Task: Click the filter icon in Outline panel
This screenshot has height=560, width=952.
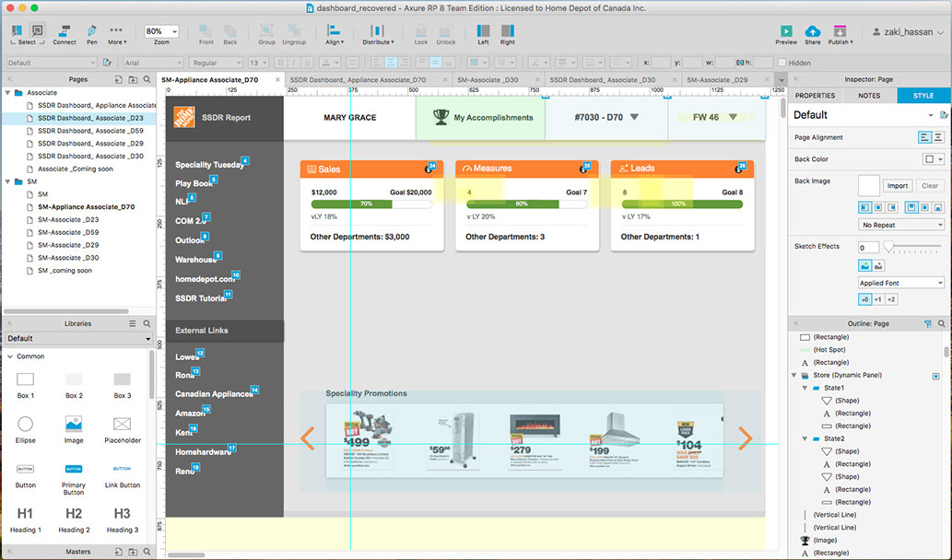Action: point(928,324)
